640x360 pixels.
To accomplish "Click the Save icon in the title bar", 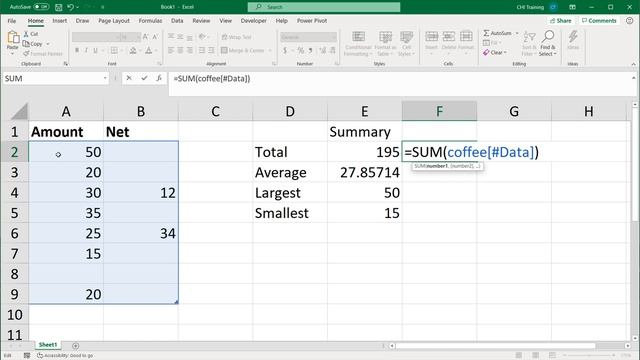I will tap(58, 7).
